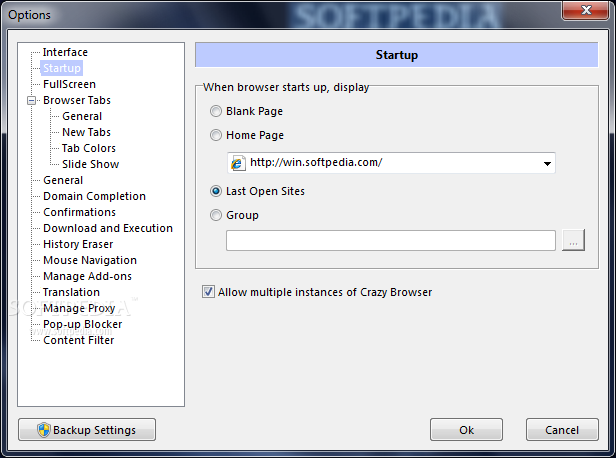Screen dimensions: 616x458
Task: Open the Interface options page
Action: (65, 52)
